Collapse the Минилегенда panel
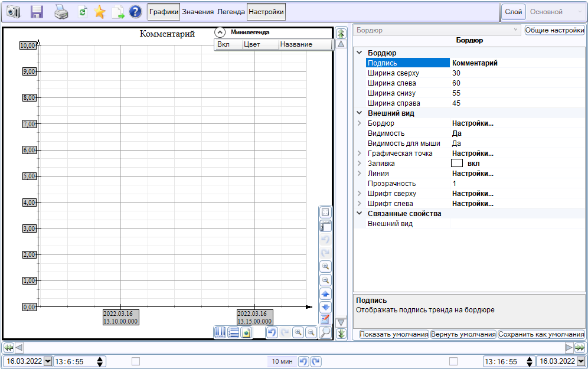The height and width of the screenshot is (369, 588). [x=220, y=32]
